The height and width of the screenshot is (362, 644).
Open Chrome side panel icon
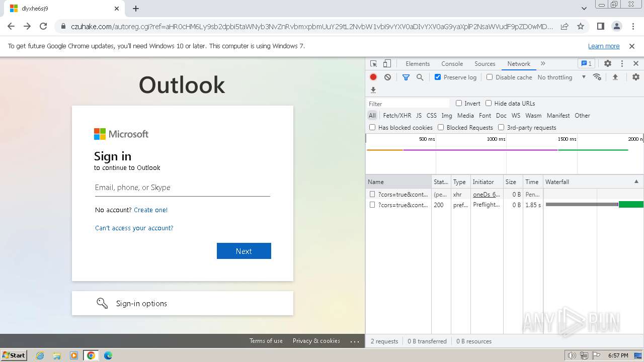[x=600, y=27]
